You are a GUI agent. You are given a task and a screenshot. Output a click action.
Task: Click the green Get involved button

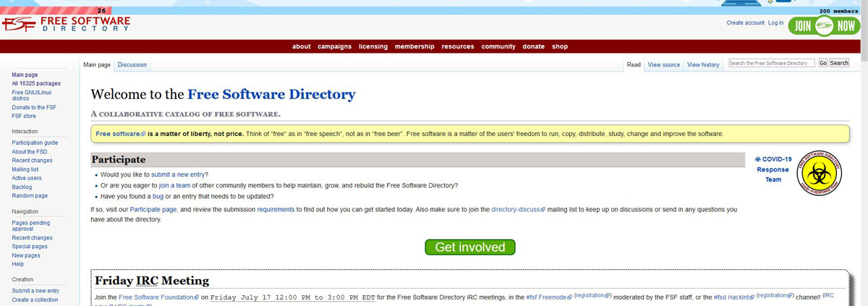[x=470, y=247]
